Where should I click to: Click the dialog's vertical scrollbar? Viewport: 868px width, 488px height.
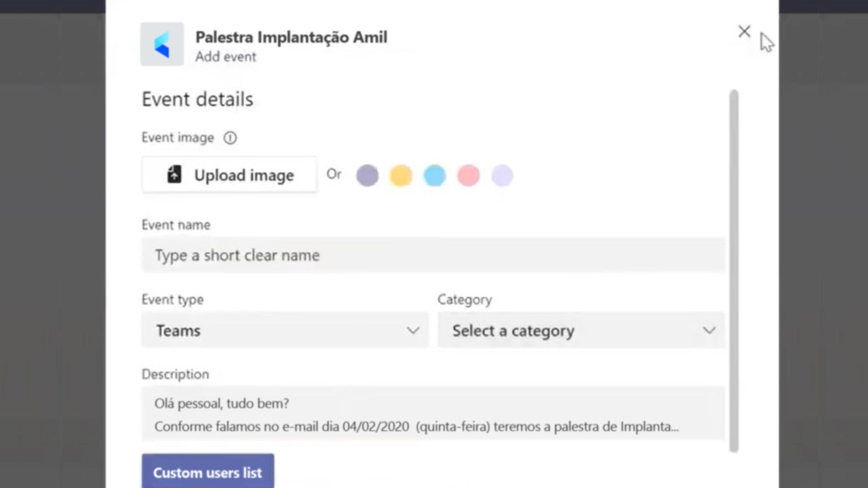pos(734,271)
